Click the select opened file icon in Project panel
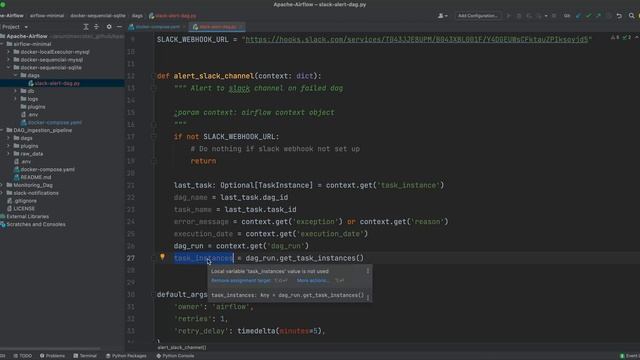The width and height of the screenshot is (640, 360). point(86,27)
